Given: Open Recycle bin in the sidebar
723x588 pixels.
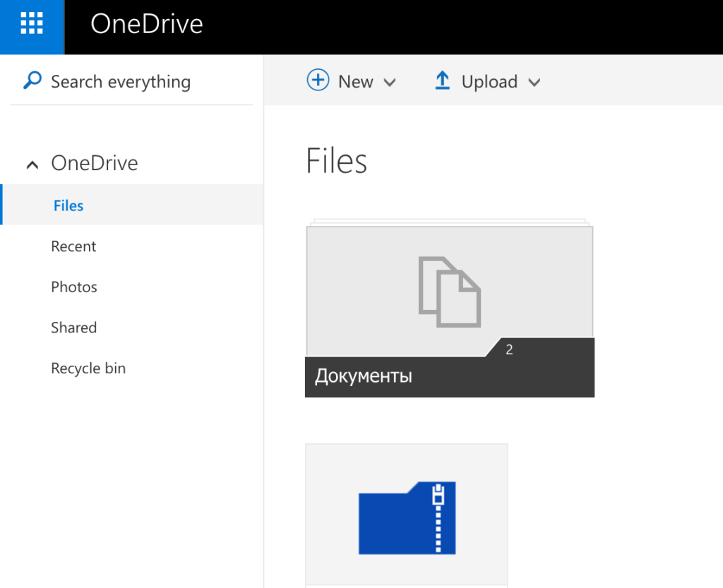Looking at the screenshot, I should [88, 368].
